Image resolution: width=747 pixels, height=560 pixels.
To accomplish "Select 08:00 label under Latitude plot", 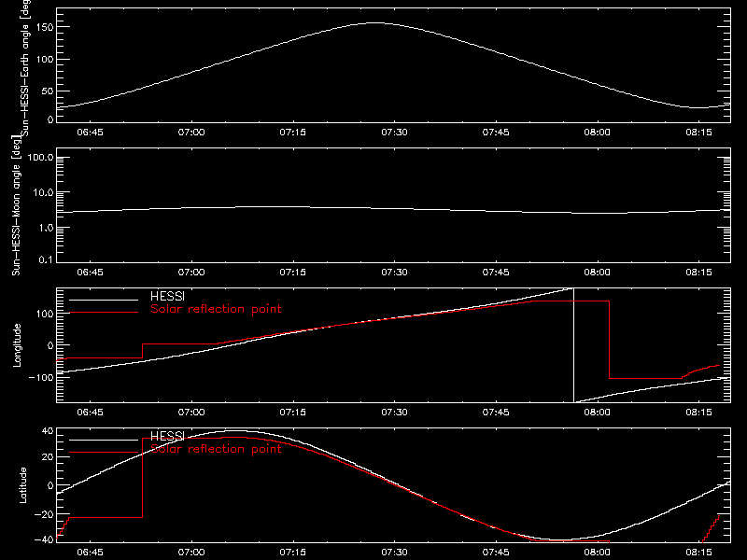I will click(598, 553).
